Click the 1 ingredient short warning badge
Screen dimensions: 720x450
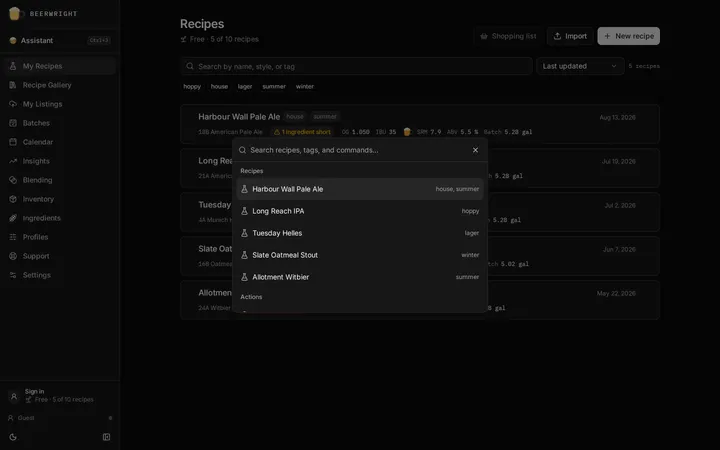pyautogui.click(x=302, y=132)
